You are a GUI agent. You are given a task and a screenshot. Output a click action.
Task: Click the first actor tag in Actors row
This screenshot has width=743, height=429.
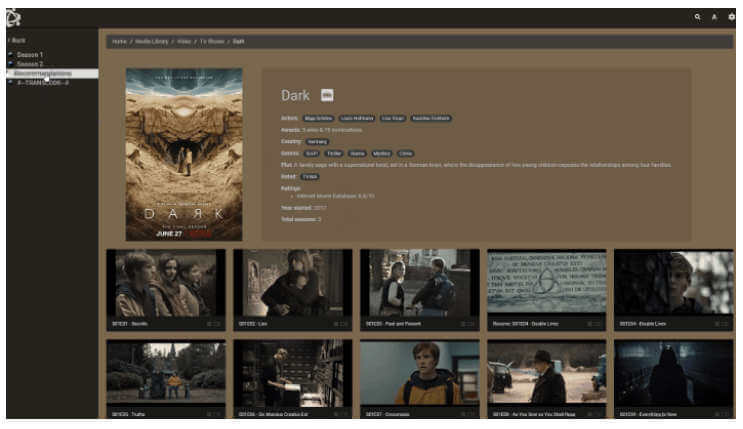point(318,119)
